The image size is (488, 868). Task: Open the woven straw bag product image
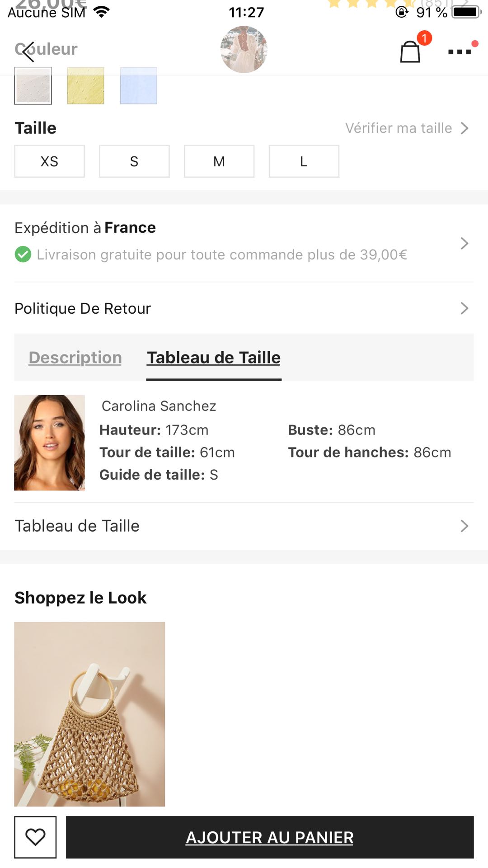(89, 714)
